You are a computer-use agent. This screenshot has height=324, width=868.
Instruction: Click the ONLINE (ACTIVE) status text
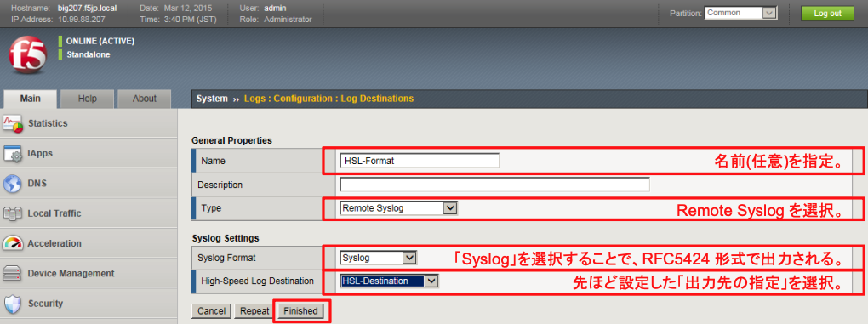[100, 41]
